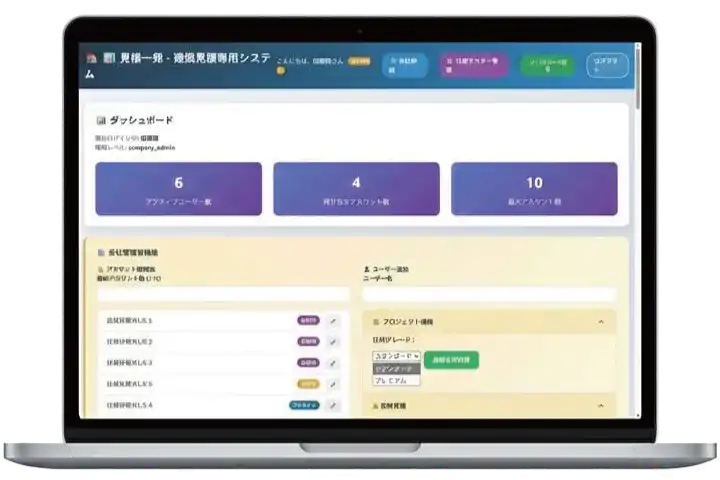Click the green pill button in the header
720x480 pixels.
(x=548, y=65)
